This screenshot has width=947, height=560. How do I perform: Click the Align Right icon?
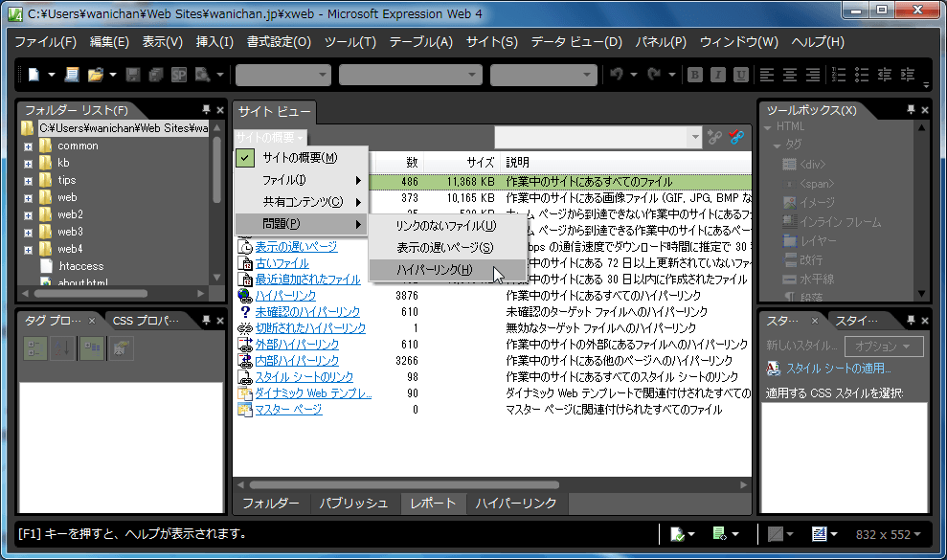tap(812, 75)
